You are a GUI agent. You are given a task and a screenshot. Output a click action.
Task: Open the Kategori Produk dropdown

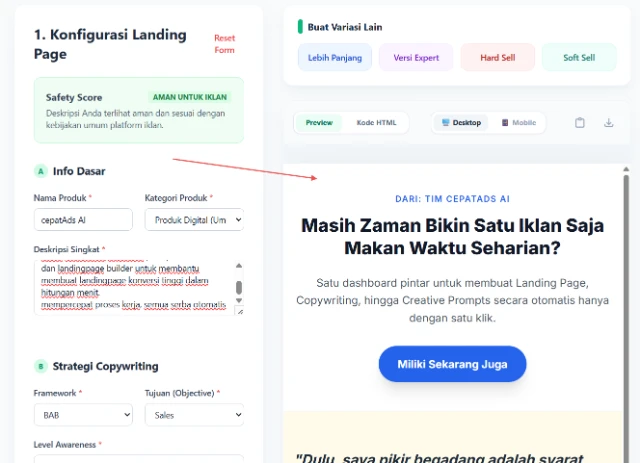point(194,220)
